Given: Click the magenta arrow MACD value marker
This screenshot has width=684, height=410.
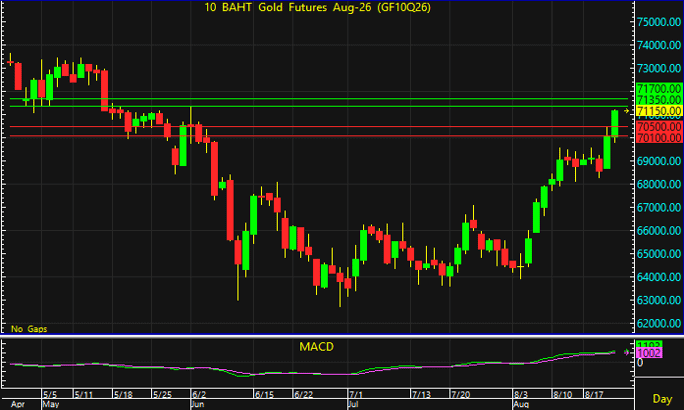Looking at the screenshot, I should tap(627, 352).
